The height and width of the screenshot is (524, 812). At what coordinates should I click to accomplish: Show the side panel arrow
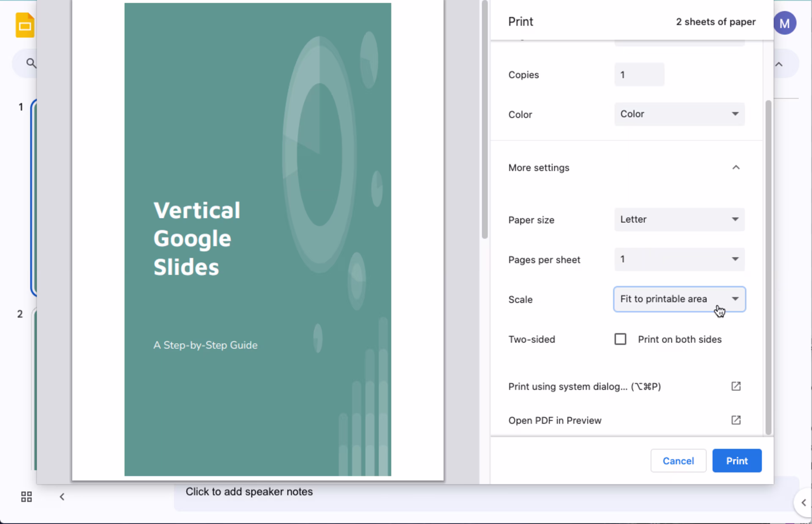coord(804,502)
